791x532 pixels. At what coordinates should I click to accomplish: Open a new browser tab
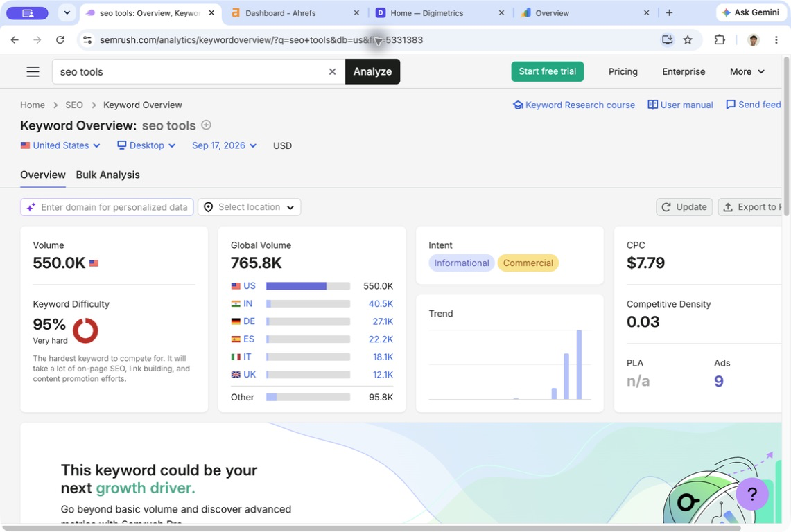coord(670,13)
